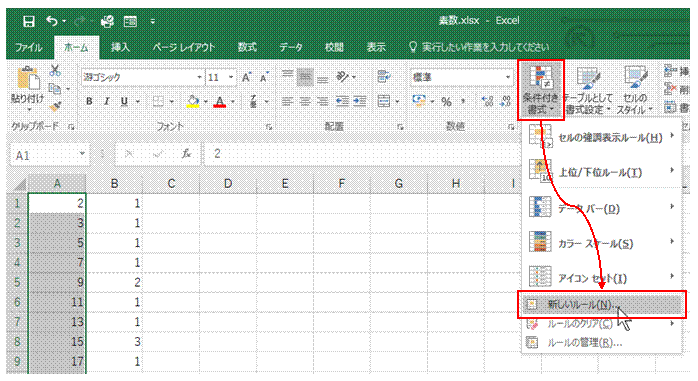Viewport: 698px width, 381px height.
Task: Switch to the 挿入 (Insert) tab
Action: click(x=120, y=47)
